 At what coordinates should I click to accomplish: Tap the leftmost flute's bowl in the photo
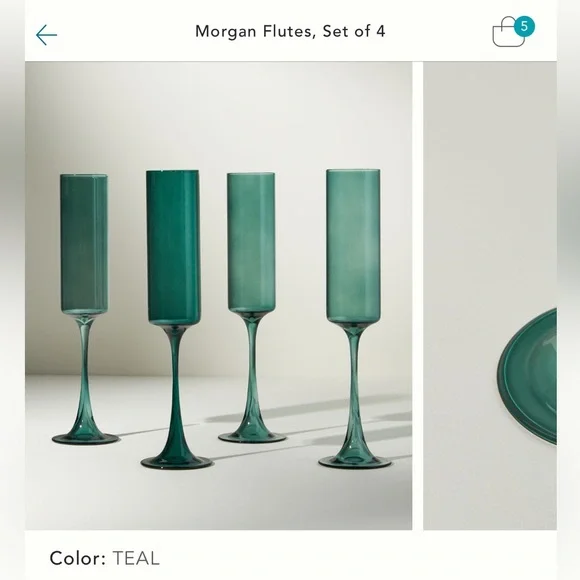tap(84, 244)
